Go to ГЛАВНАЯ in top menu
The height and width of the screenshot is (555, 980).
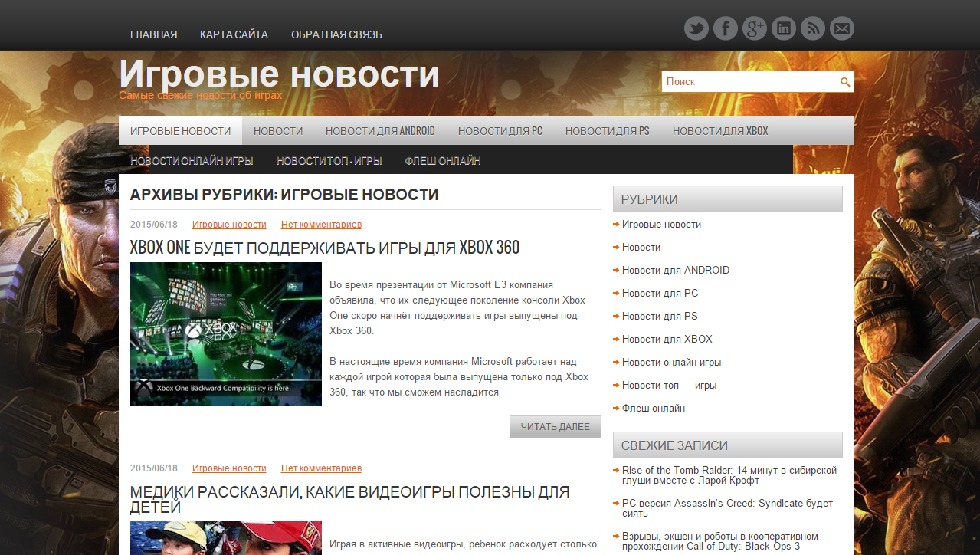153,34
